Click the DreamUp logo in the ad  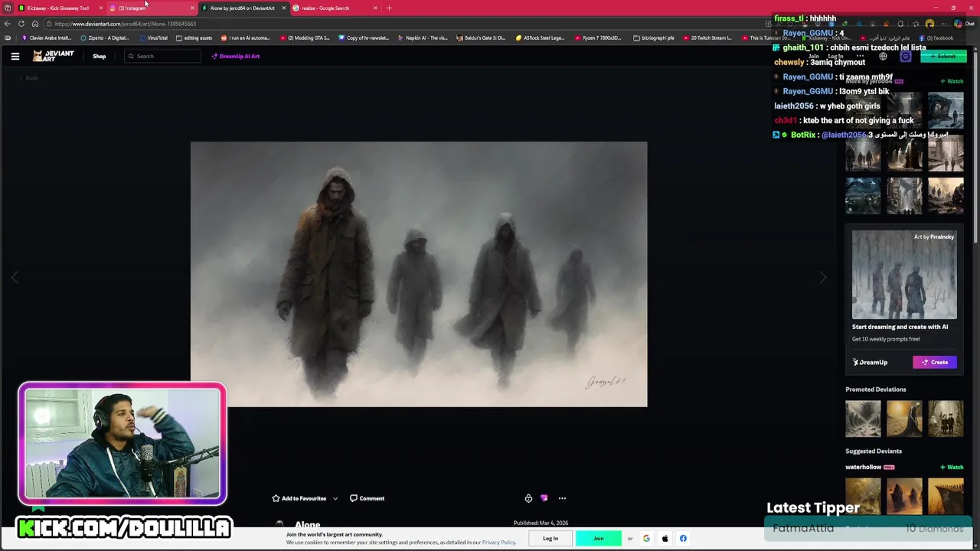tap(871, 362)
